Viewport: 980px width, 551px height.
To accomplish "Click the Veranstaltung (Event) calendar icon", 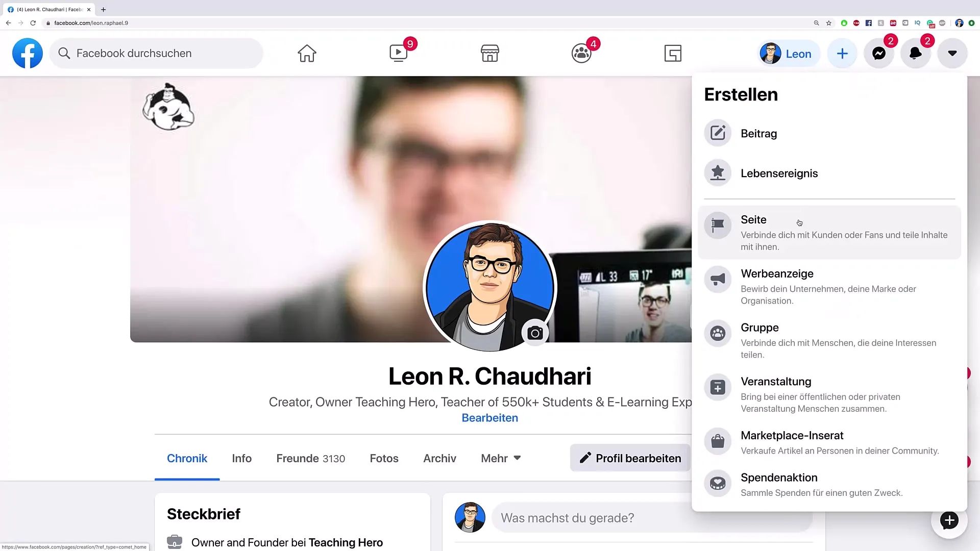I will tap(718, 387).
